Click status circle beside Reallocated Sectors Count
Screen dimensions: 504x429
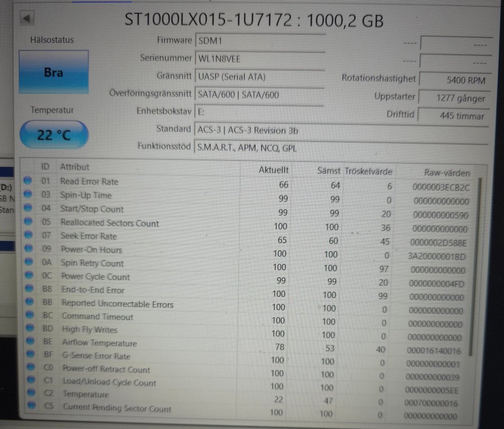pos(28,222)
